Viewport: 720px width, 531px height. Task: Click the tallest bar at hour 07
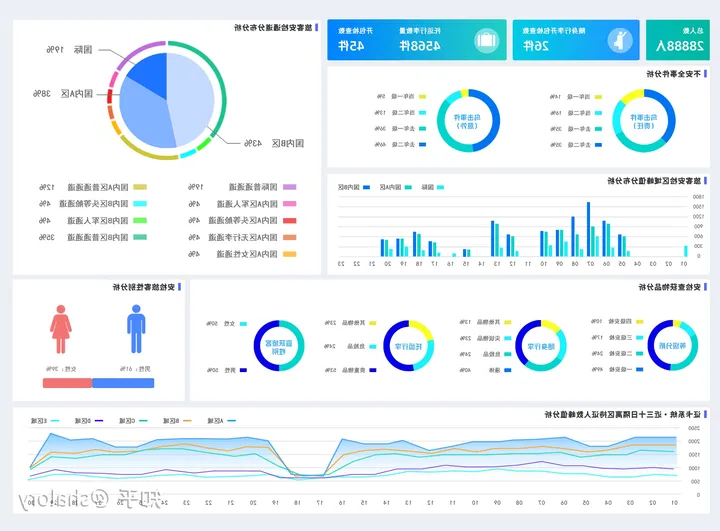588,230
